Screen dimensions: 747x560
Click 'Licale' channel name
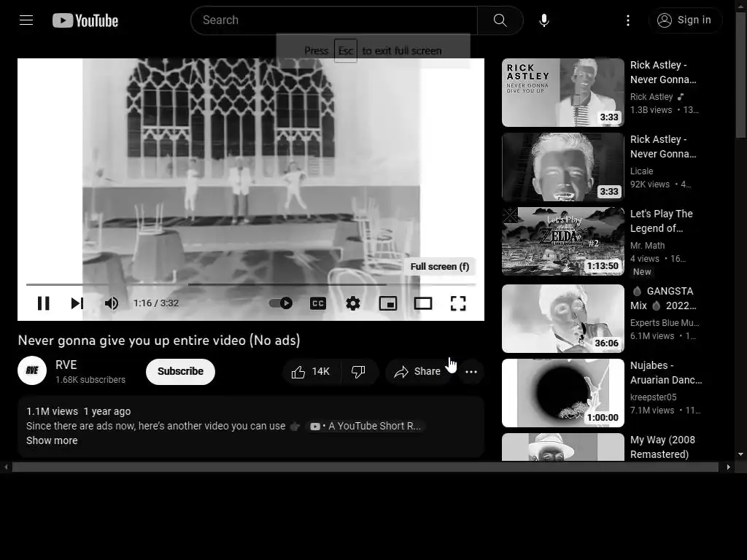642,171
